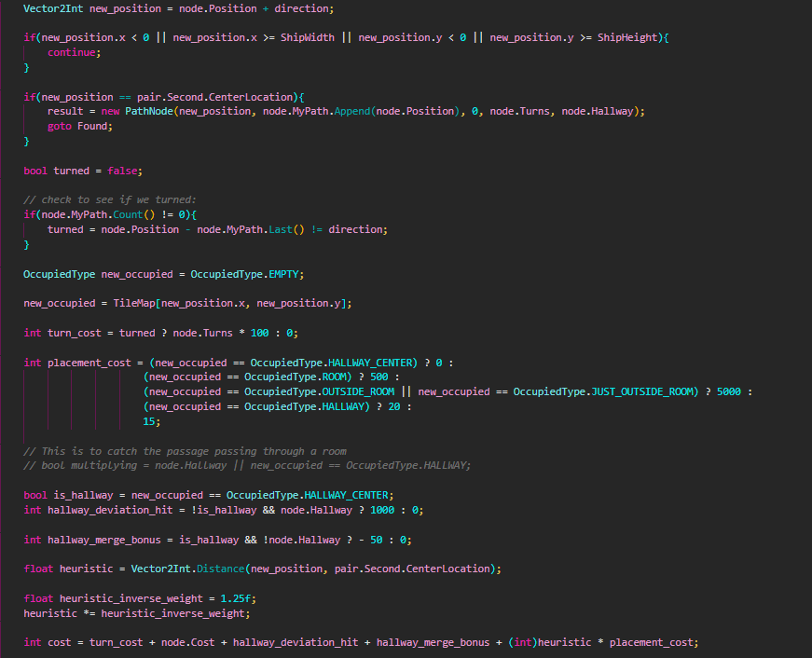Click 'float heuristic_inverse_weight = 1.25f' line
The height and width of the screenshot is (658, 812).
(x=140, y=599)
